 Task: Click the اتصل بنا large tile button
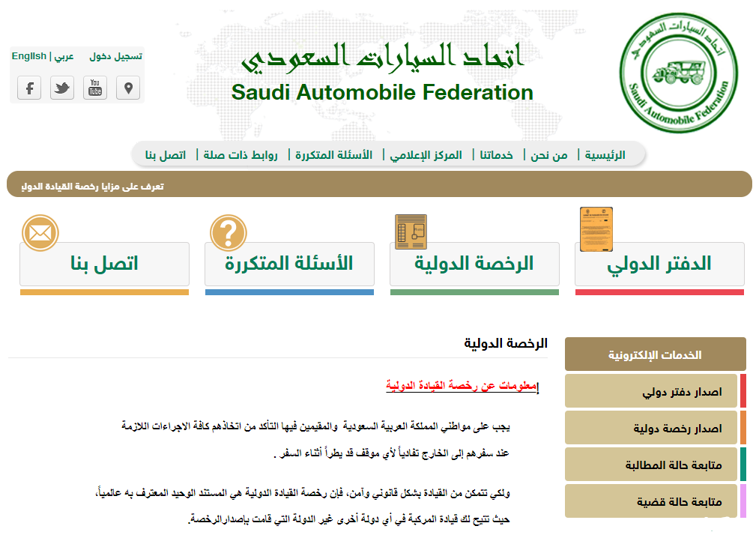point(104,264)
